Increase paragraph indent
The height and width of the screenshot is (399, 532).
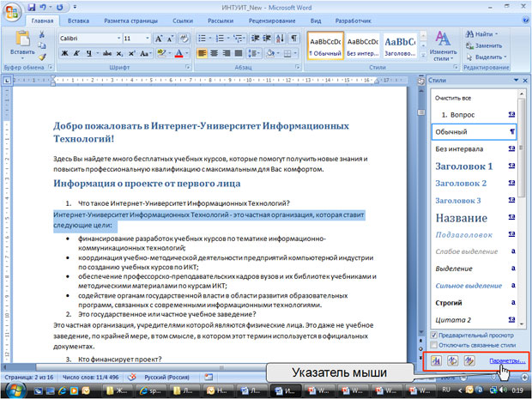[x=267, y=39]
